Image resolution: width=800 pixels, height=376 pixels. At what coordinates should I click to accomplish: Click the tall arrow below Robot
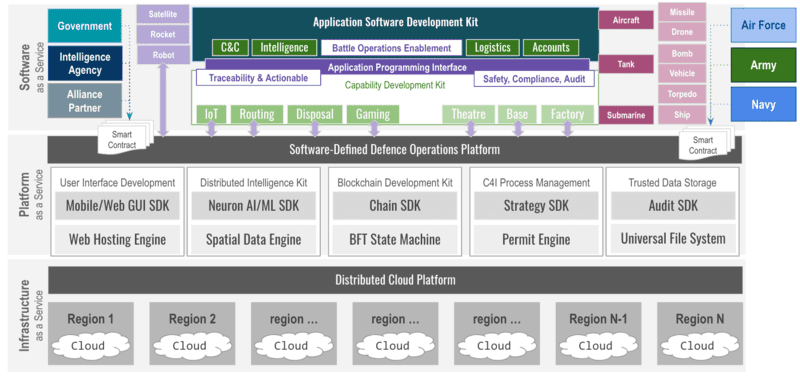[163, 100]
